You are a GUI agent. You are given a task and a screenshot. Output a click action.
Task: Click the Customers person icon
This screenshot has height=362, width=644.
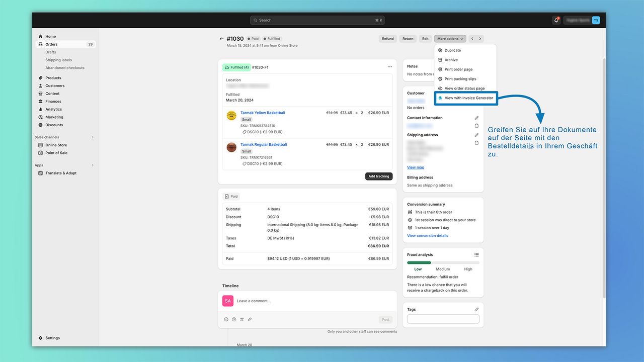pyautogui.click(x=41, y=86)
